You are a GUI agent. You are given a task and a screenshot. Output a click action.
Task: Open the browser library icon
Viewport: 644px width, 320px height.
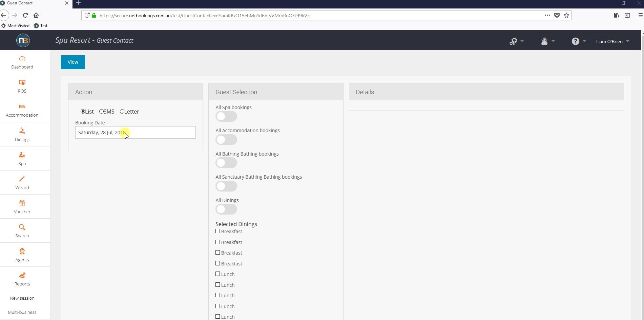617,15
